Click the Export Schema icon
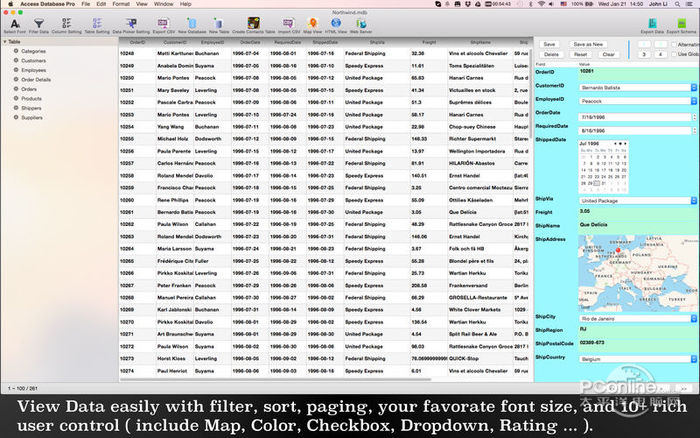The height and width of the screenshot is (438, 700). (681, 24)
